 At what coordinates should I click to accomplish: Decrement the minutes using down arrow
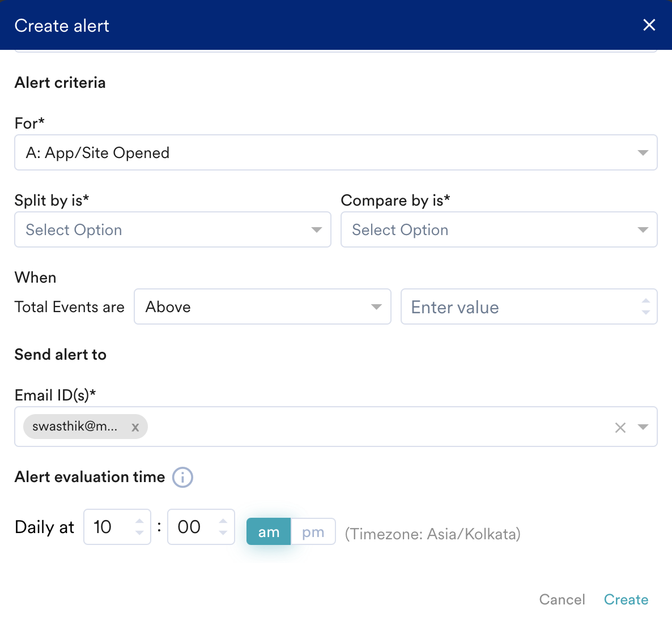(x=223, y=533)
